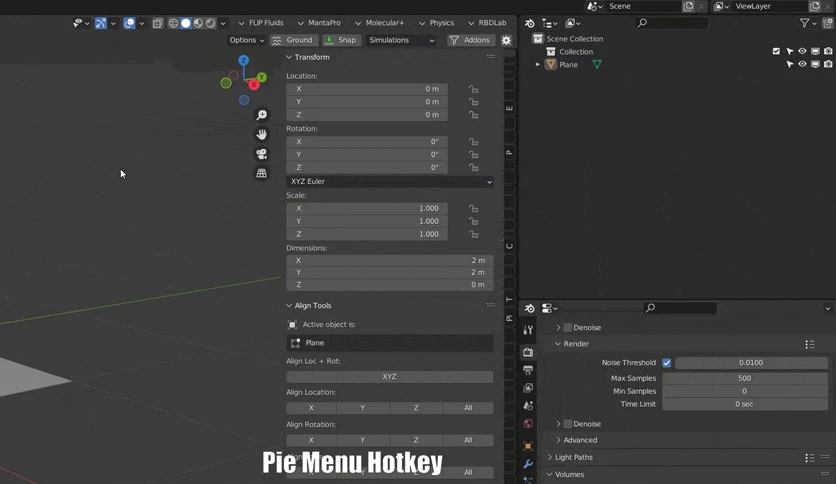Open the Options dropdown
836x484 pixels.
[246, 40]
